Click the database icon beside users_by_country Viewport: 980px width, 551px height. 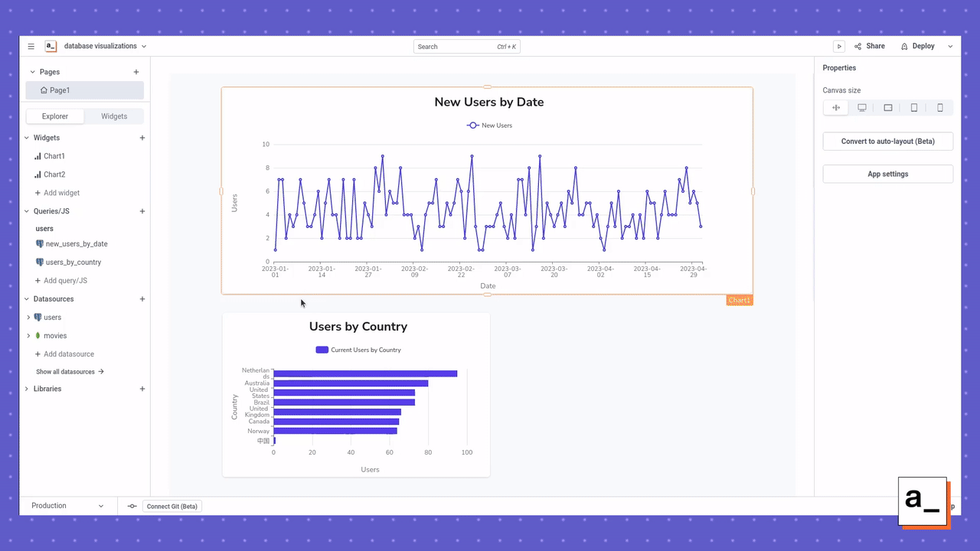(39, 262)
